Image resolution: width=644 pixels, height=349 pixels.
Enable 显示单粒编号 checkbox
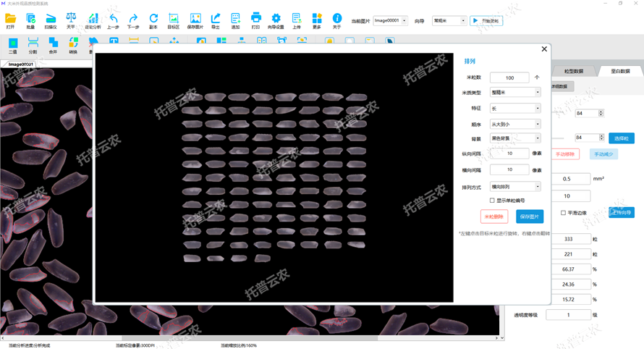[493, 201]
